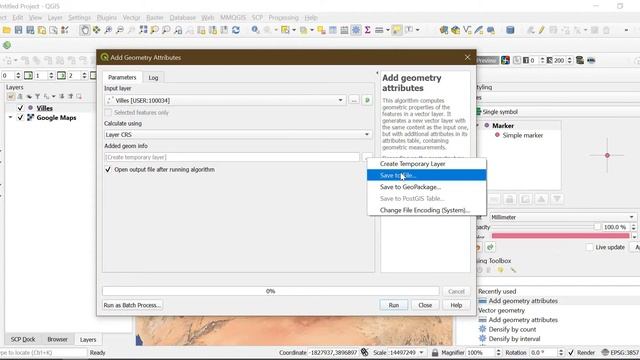This screenshot has height=360, width=640.
Task: Click the open layer styling icon in Layers panel
Action: [11, 97]
